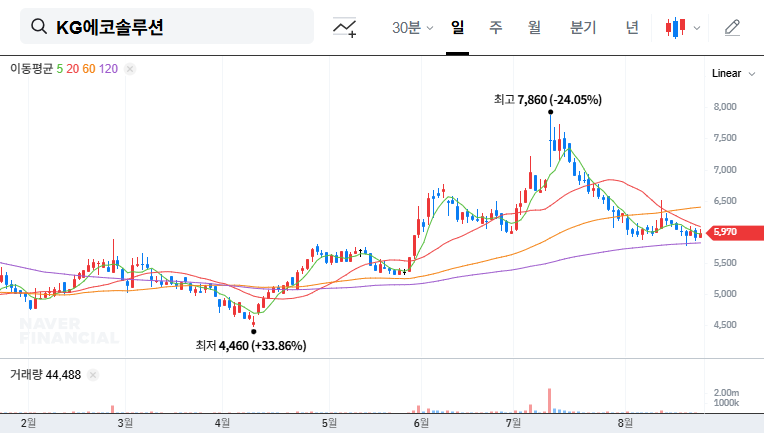Click the 최고 7,860 high label
The height and width of the screenshot is (433, 764).
pyautogui.click(x=548, y=100)
